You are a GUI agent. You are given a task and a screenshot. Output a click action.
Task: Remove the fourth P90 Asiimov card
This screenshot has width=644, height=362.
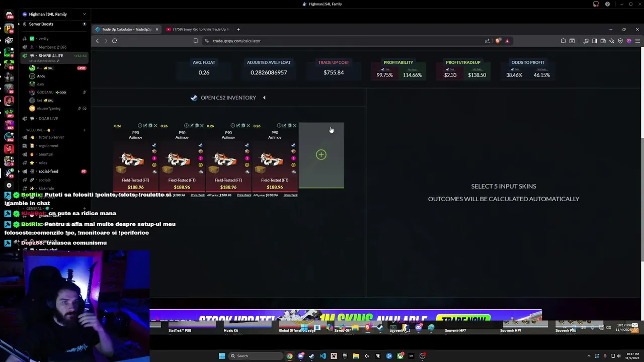[294, 126]
